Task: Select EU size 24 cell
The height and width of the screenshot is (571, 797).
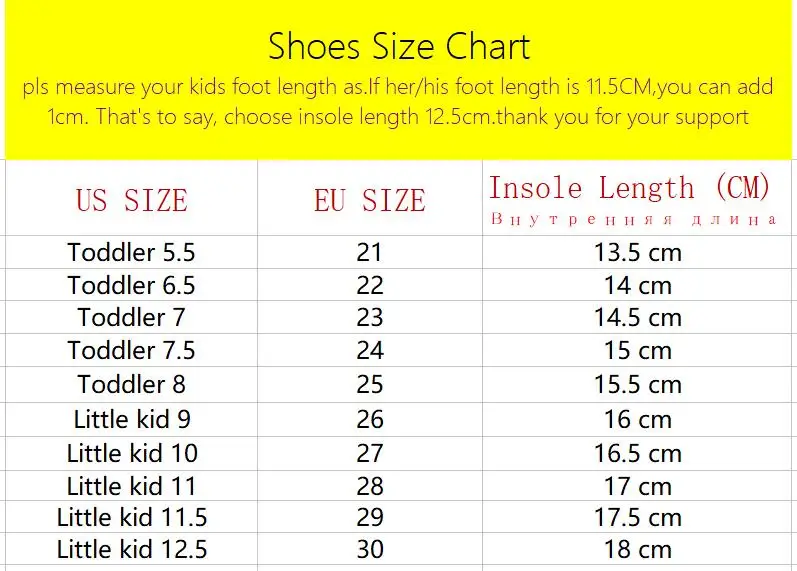Action: [370, 350]
